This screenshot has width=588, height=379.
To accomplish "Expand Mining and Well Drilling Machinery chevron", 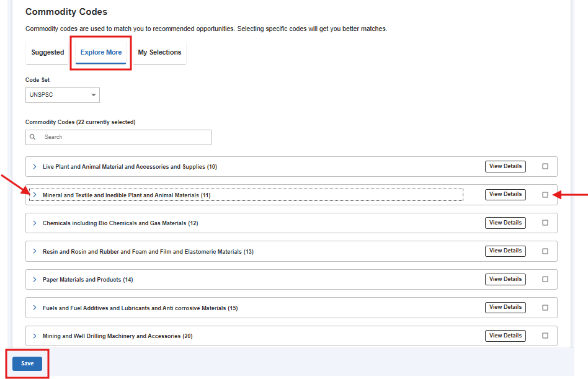I will (35, 336).
